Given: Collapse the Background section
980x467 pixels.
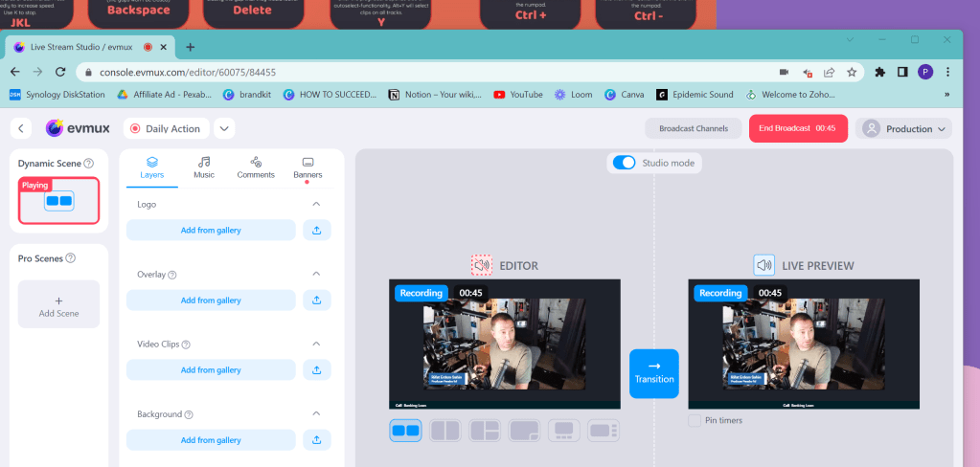Looking at the screenshot, I should click(x=316, y=414).
